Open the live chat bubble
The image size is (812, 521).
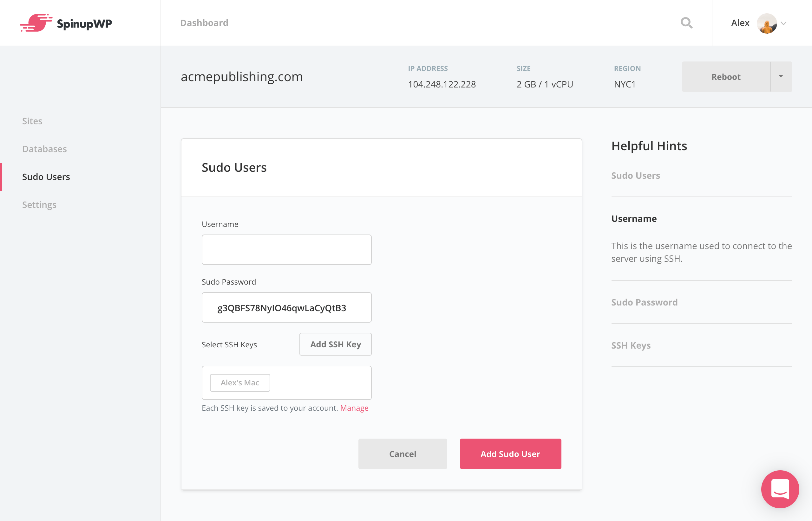(780, 489)
